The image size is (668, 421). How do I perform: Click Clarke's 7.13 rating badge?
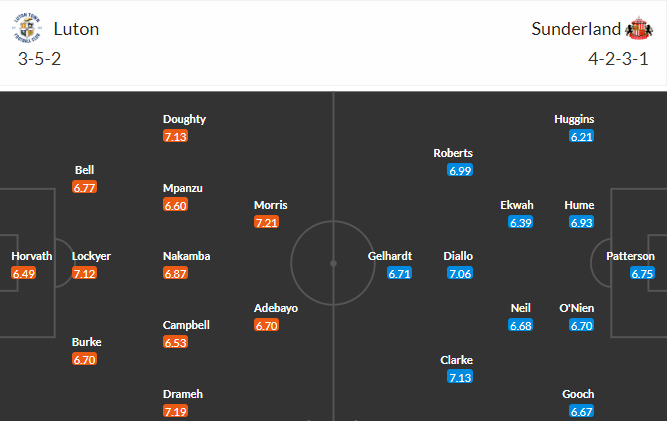coord(460,377)
